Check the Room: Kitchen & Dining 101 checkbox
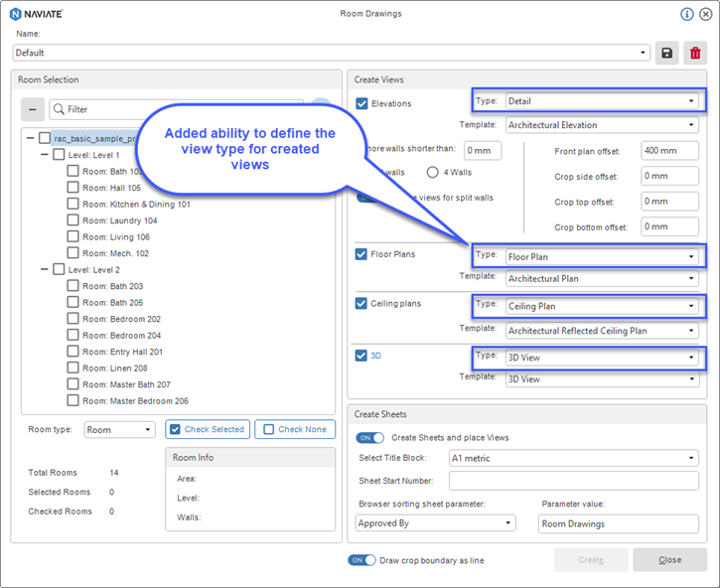 (x=72, y=204)
